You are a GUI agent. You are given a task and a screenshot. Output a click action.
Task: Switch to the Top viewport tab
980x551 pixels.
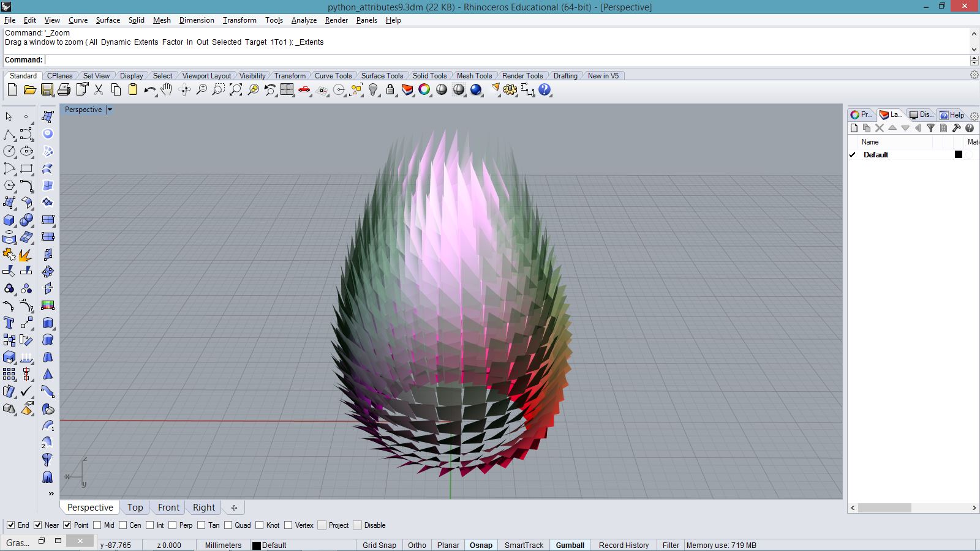pyautogui.click(x=135, y=508)
